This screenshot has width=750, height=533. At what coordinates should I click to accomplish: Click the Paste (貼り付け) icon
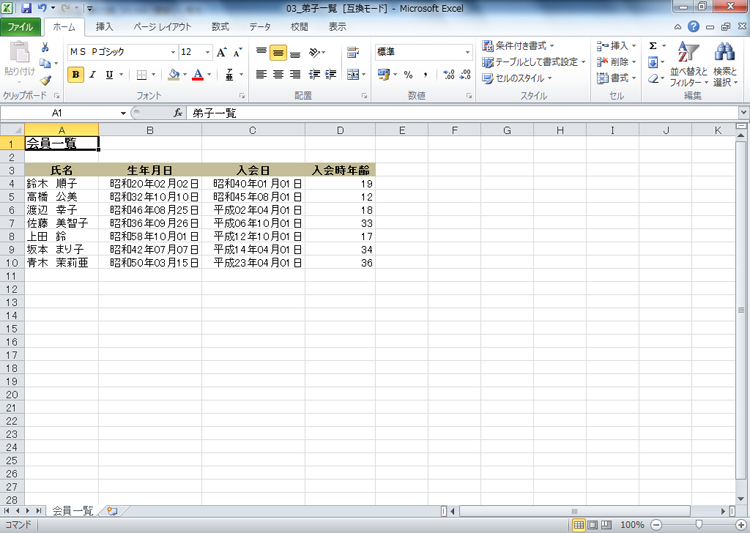[x=20, y=52]
